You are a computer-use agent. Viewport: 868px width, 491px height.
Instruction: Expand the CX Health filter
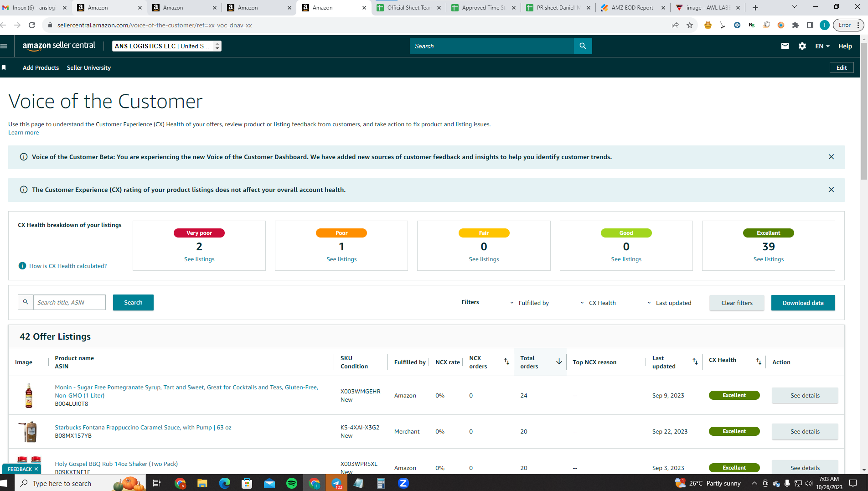(598, 303)
